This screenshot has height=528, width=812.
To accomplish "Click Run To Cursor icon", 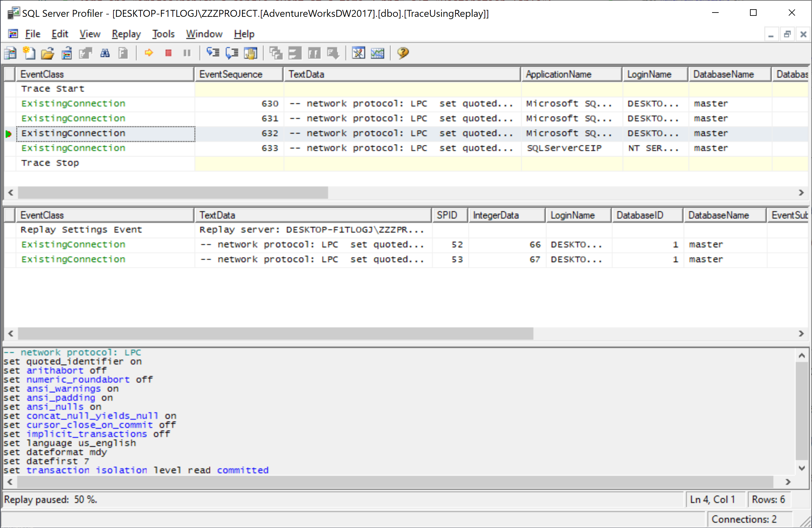I will tap(232, 53).
